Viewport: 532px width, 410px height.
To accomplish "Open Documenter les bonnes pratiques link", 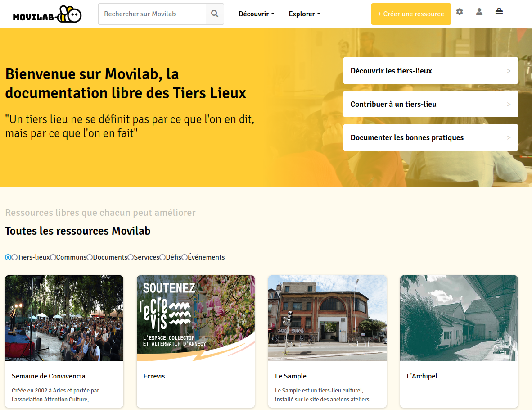I will [x=431, y=137].
